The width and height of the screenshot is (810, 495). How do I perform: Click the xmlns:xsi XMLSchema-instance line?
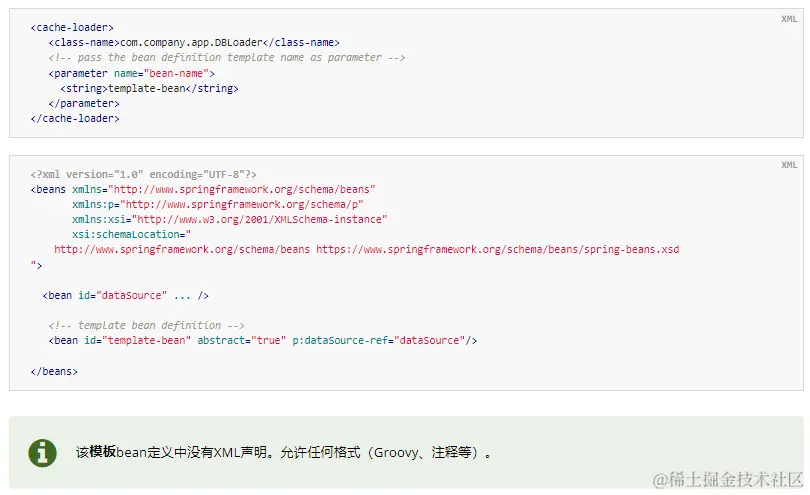pyautogui.click(x=230, y=220)
